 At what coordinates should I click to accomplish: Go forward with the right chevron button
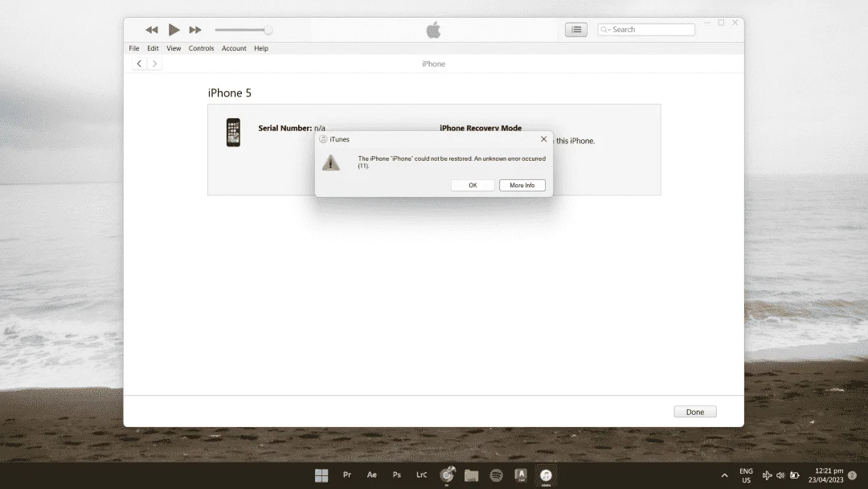pyautogui.click(x=154, y=64)
